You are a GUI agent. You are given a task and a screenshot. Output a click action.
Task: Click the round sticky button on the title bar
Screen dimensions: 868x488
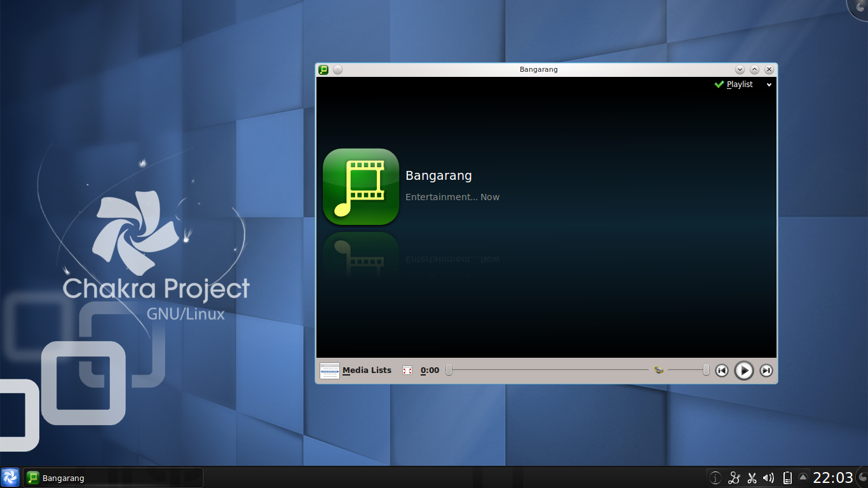(338, 70)
